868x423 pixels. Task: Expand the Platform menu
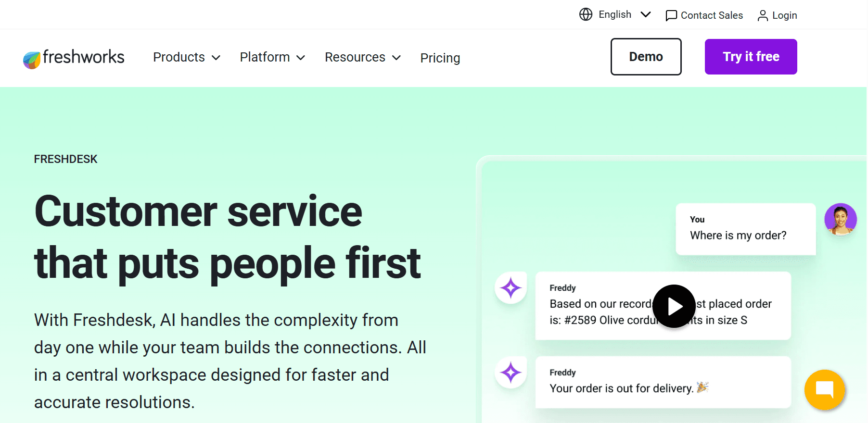(x=272, y=57)
